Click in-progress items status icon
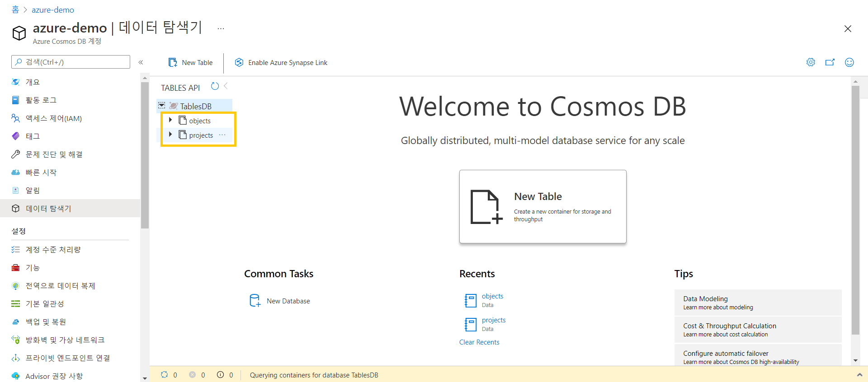 [164, 374]
